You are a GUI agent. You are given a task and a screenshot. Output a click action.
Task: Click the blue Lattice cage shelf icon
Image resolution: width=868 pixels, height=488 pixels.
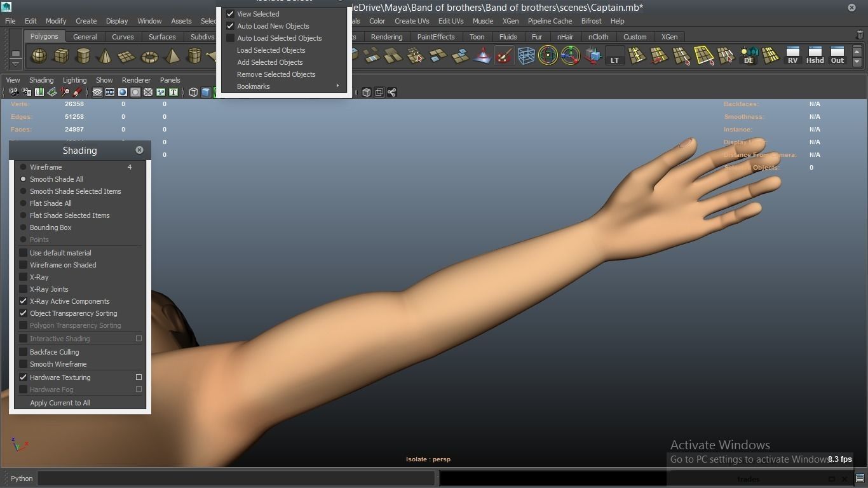[526, 56]
